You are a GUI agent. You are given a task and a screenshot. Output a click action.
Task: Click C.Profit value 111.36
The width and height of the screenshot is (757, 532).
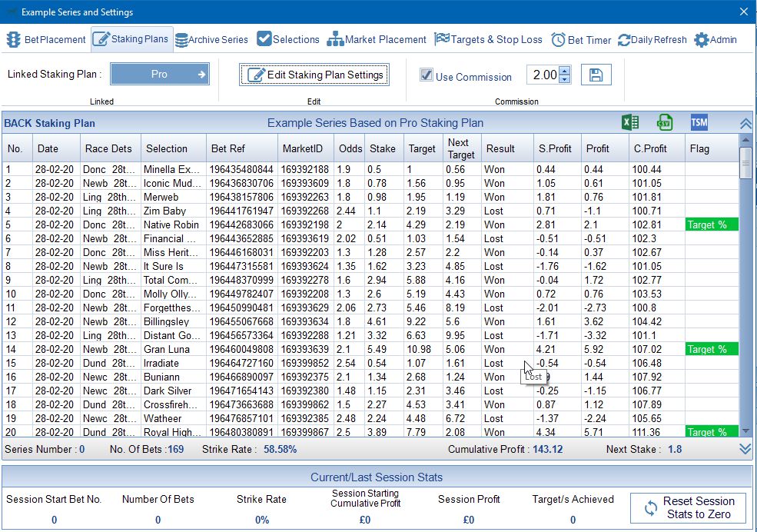coord(656,432)
